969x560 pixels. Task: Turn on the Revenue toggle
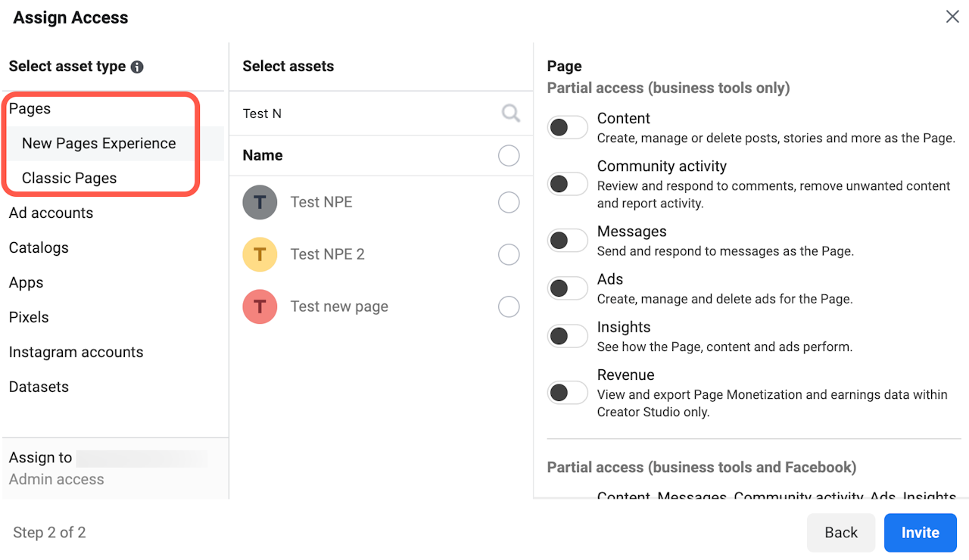(x=567, y=393)
